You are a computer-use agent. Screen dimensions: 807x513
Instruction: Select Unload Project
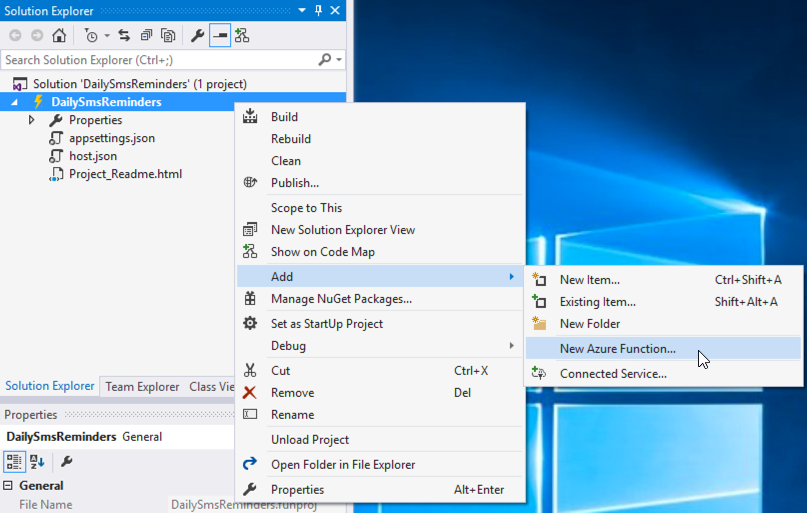click(381, 440)
